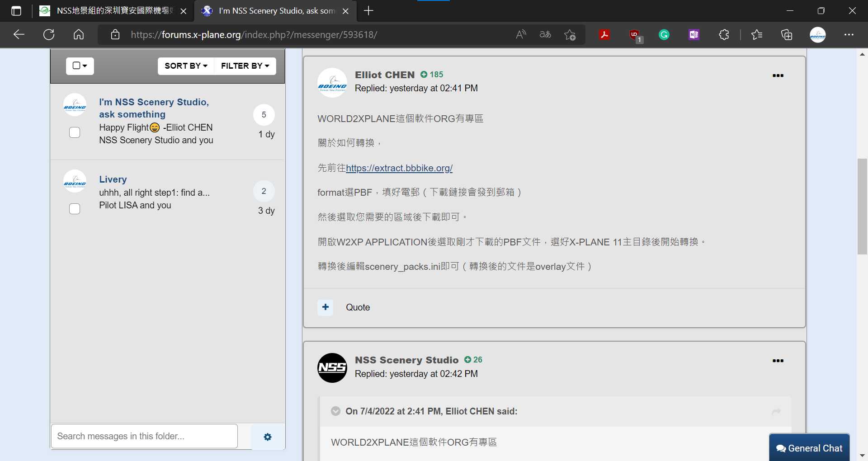The image size is (868, 461).
Task: Tick the Livery conversation checkbox
Action: tap(75, 209)
